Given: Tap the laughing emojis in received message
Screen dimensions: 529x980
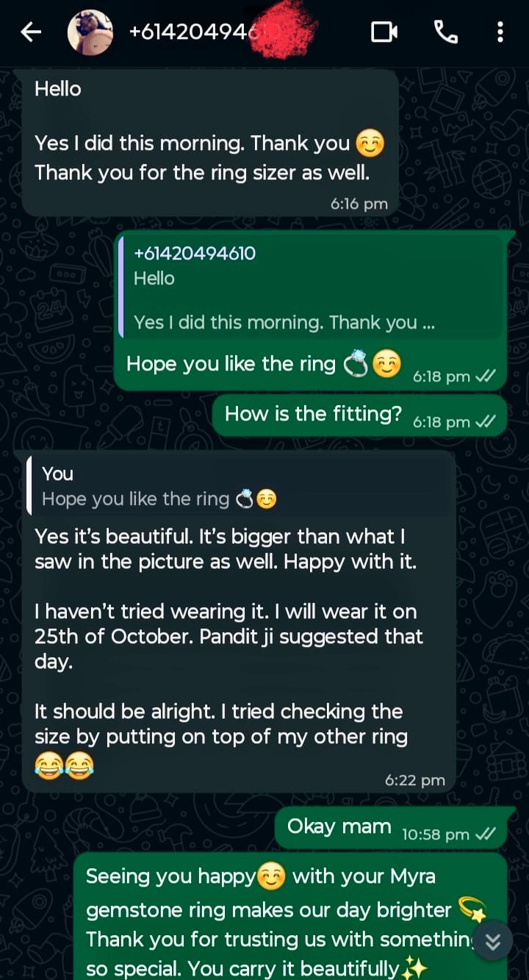Looking at the screenshot, I should coord(64,767).
